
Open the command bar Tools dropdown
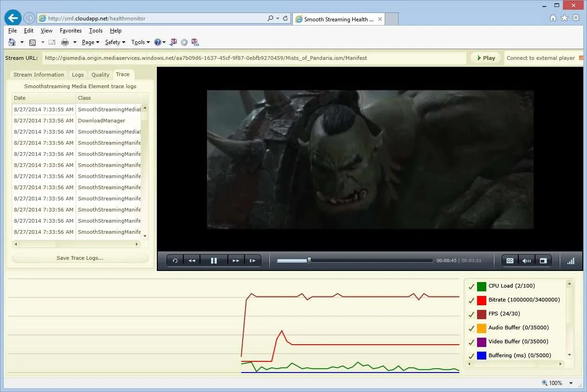(x=141, y=42)
